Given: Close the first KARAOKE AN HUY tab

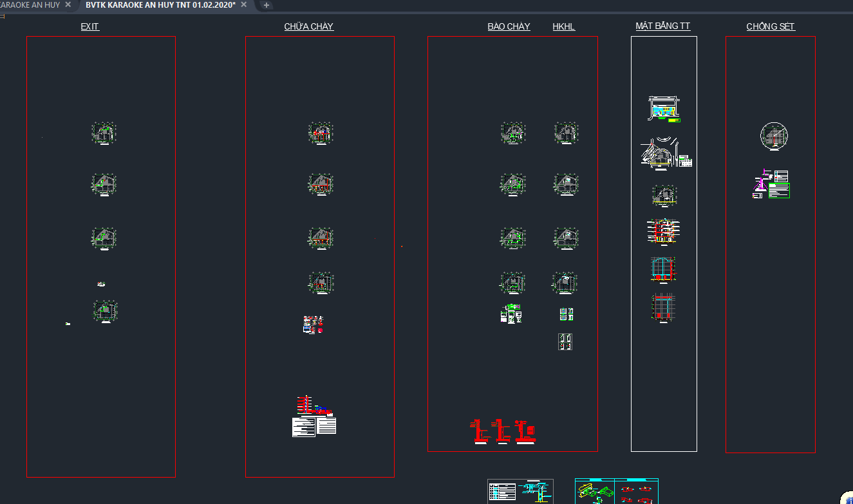Looking at the screenshot, I should [68, 5].
